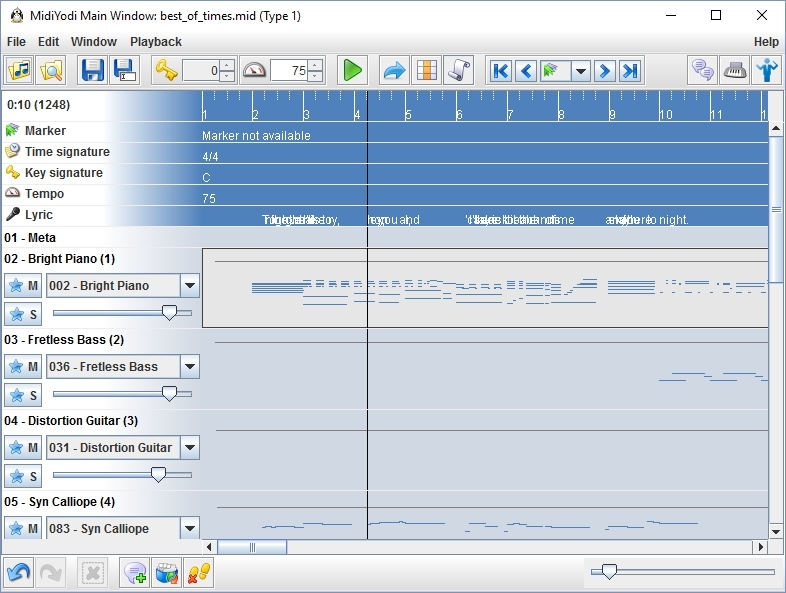Jump to the beginning of the song
The height and width of the screenshot is (593, 786).
pos(500,71)
